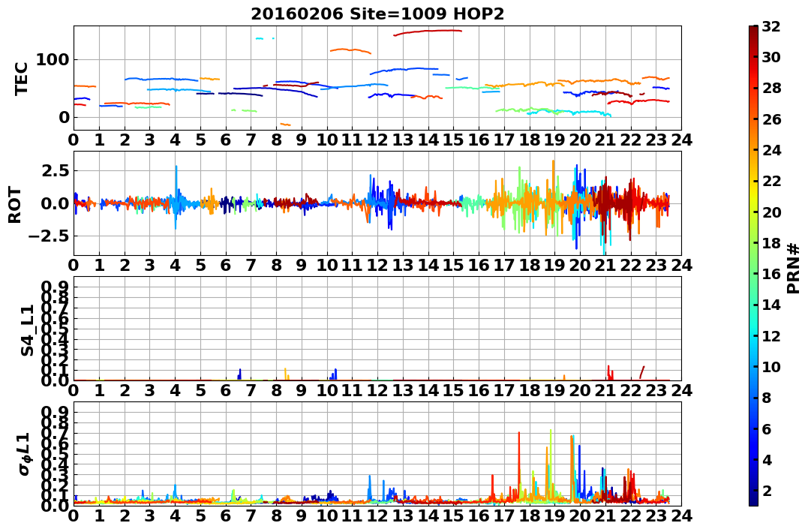
Task: Click the sigma-phi L1 y-axis label
Action: tap(25, 454)
